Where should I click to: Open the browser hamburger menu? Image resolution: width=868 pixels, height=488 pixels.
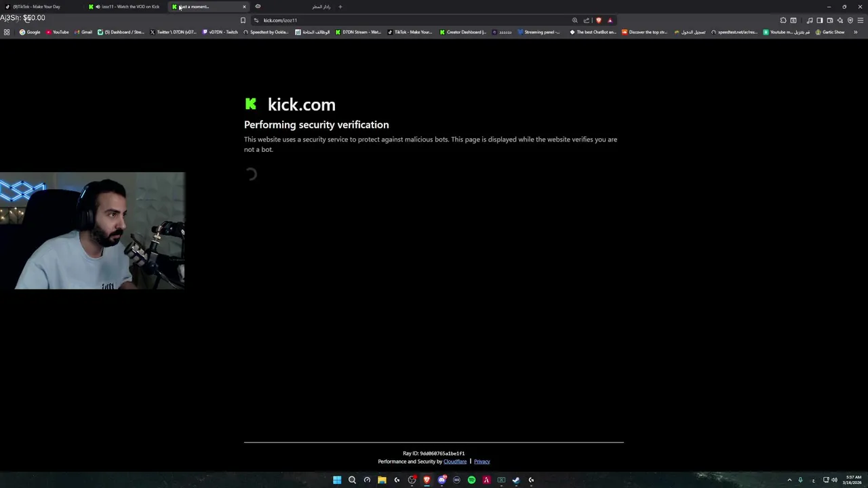(x=861, y=20)
